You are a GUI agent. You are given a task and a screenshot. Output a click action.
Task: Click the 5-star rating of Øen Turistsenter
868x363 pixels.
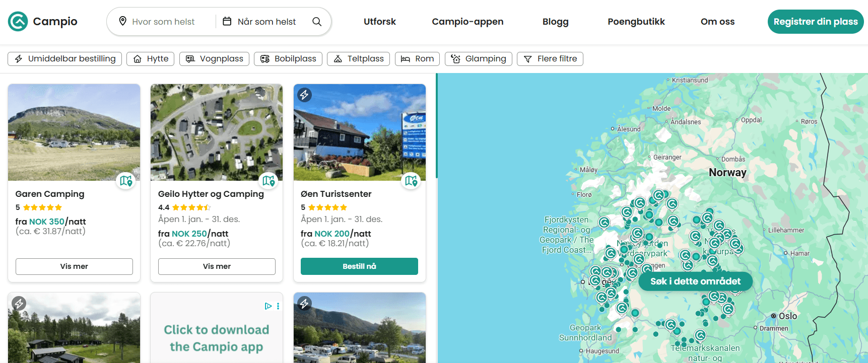tap(324, 207)
